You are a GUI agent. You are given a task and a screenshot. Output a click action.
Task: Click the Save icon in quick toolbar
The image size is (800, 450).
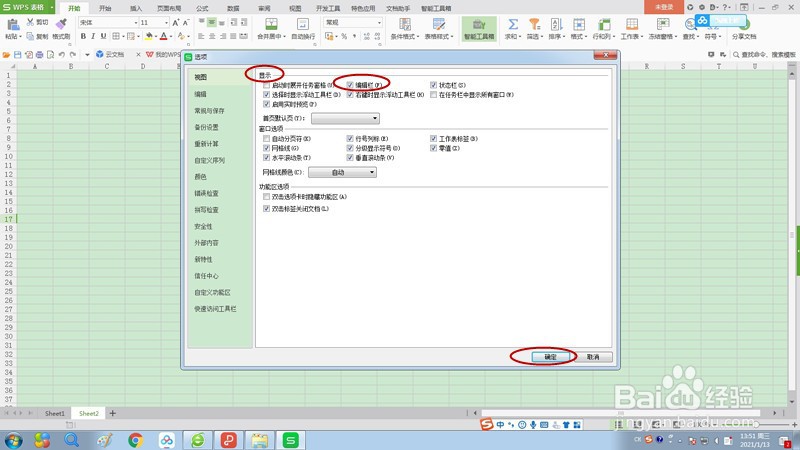[x=17, y=55]
